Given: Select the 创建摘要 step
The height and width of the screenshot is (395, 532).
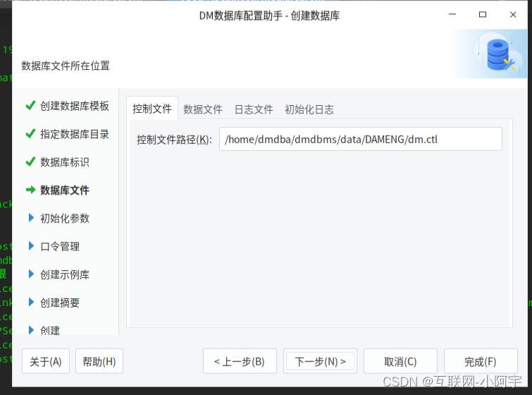Looking at the screenshot, I should 60,303.
